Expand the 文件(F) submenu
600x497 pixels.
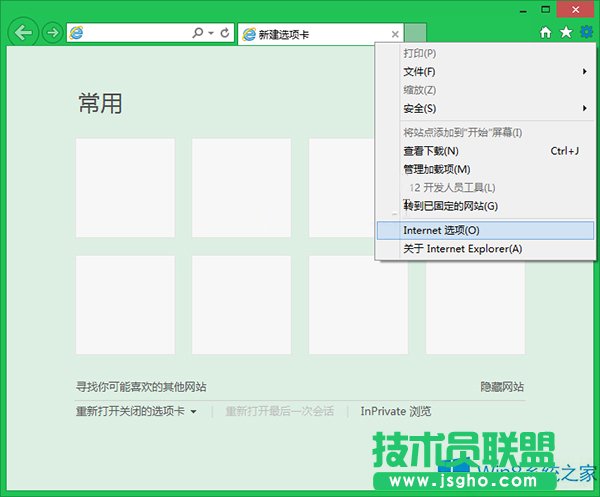tap(485, 72)
